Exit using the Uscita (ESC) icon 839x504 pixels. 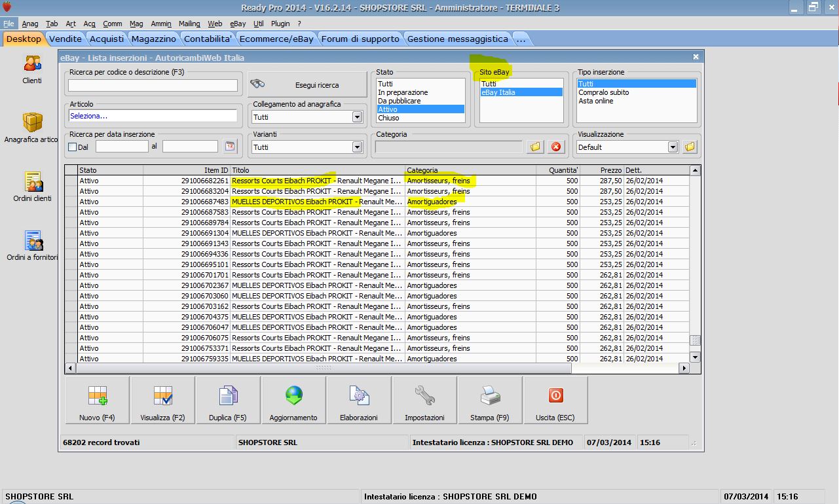555,400
